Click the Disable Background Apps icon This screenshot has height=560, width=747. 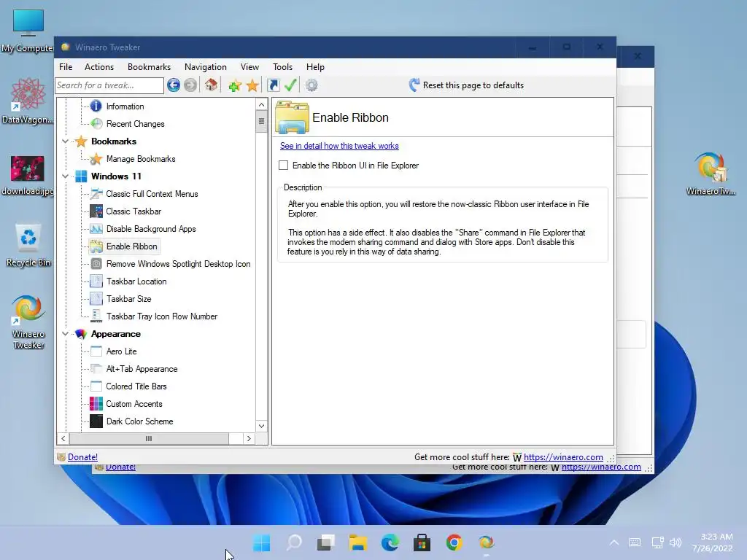(x=96, y=228)
